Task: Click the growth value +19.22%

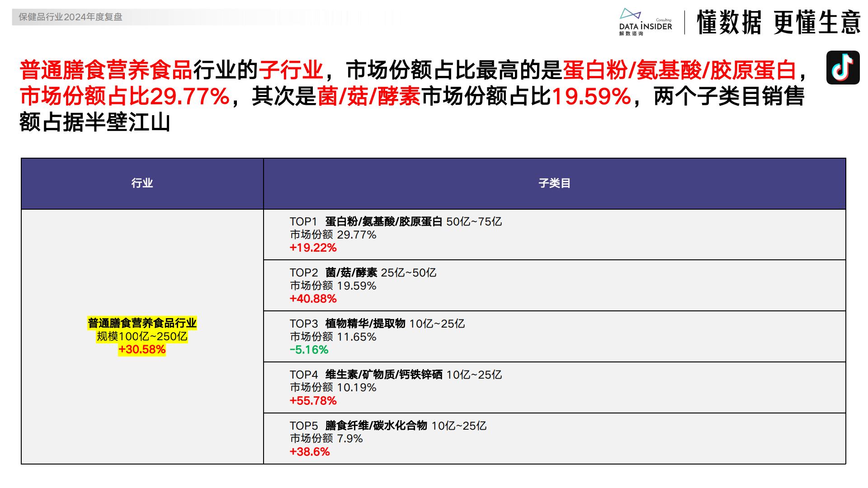Action: pyautogui.click(x=313, y=248)
